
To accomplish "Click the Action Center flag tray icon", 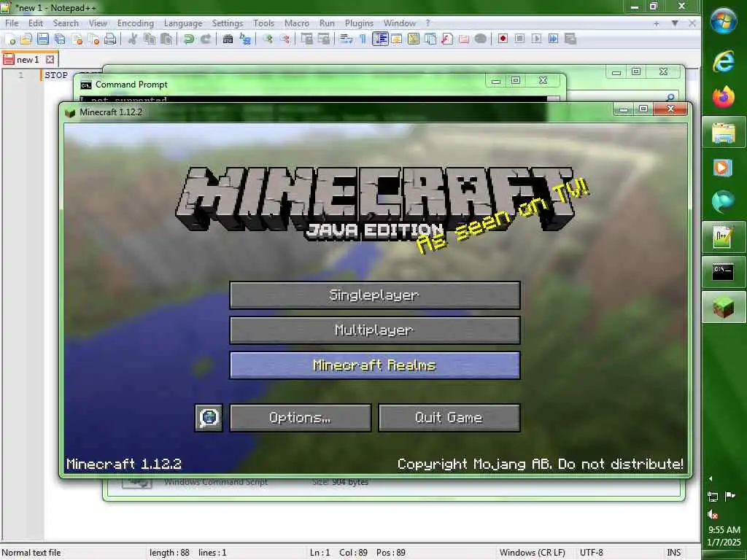I will (x=729, y=497).
